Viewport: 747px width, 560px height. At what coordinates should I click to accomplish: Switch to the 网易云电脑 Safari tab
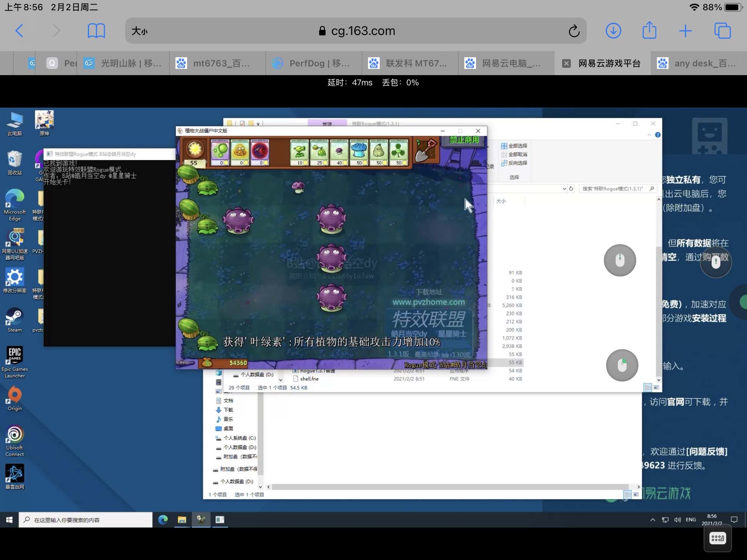[x=506, y=63]
